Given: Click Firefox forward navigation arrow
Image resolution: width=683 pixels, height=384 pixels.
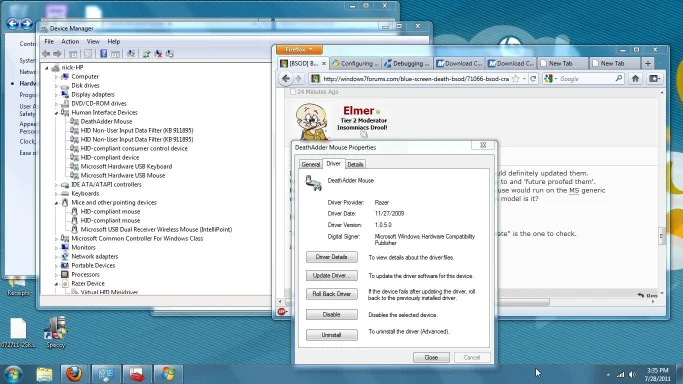Looking at the screenshot, I should coord(298,79).
